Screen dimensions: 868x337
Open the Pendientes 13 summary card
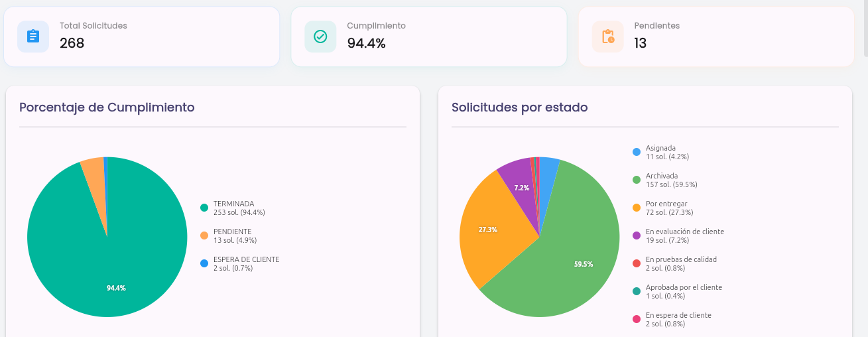716,36
